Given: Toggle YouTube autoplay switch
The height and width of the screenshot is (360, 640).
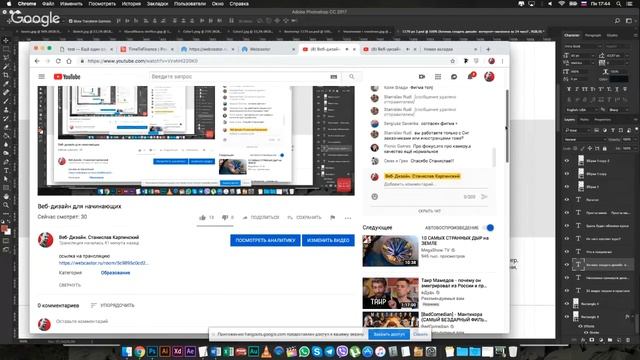Looking at the screenshot, I should click(x=489, y=228).
